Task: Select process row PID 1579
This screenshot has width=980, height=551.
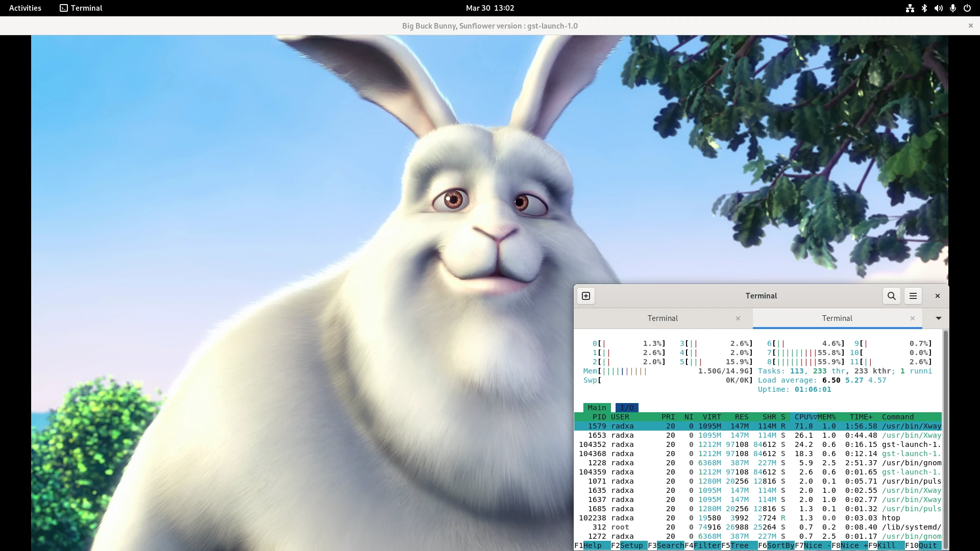Action: (x=758, y=426)
